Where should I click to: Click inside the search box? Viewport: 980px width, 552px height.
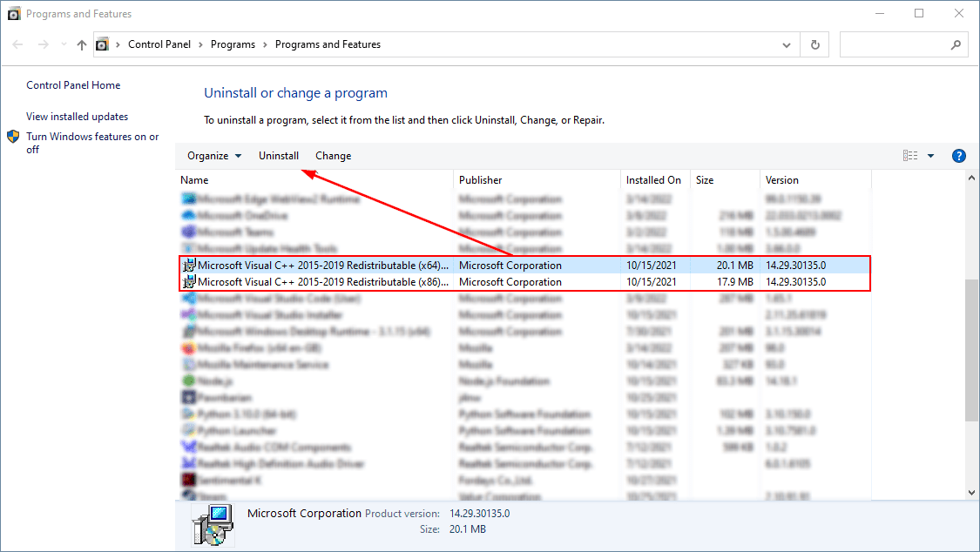pyautogui.click(x=897, y=44)
